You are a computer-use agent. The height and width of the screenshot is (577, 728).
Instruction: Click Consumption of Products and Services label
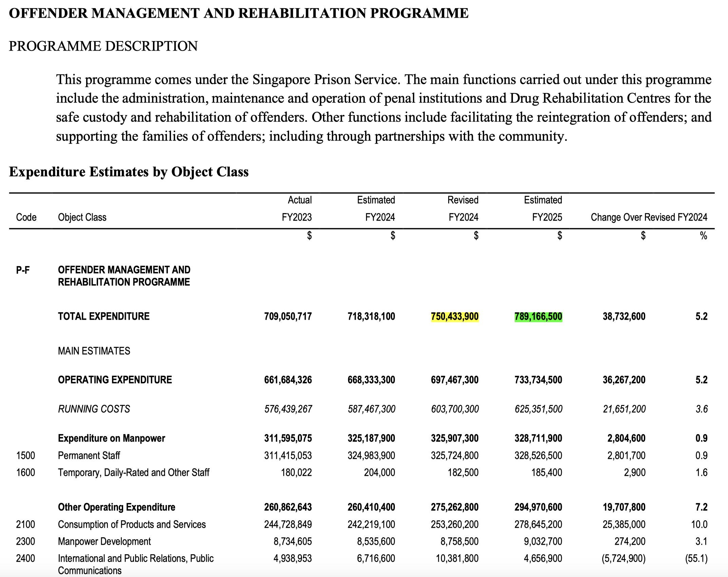click(132, 524)
